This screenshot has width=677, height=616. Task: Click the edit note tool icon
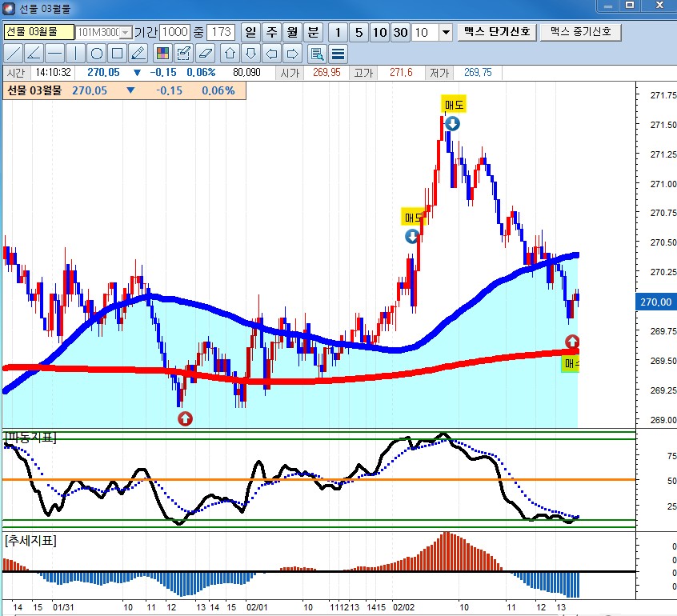[184, 54]
